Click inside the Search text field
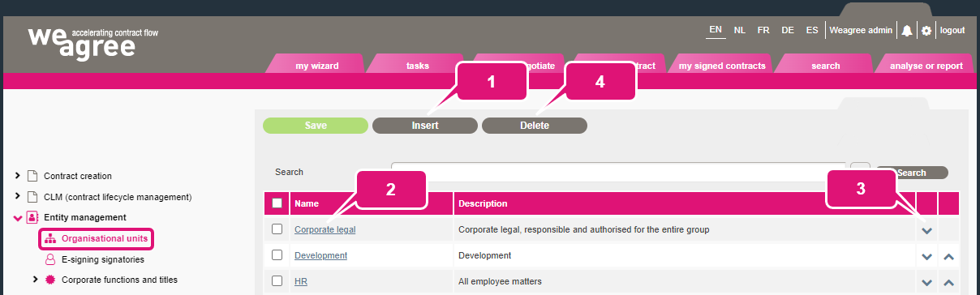 point(618,172)
